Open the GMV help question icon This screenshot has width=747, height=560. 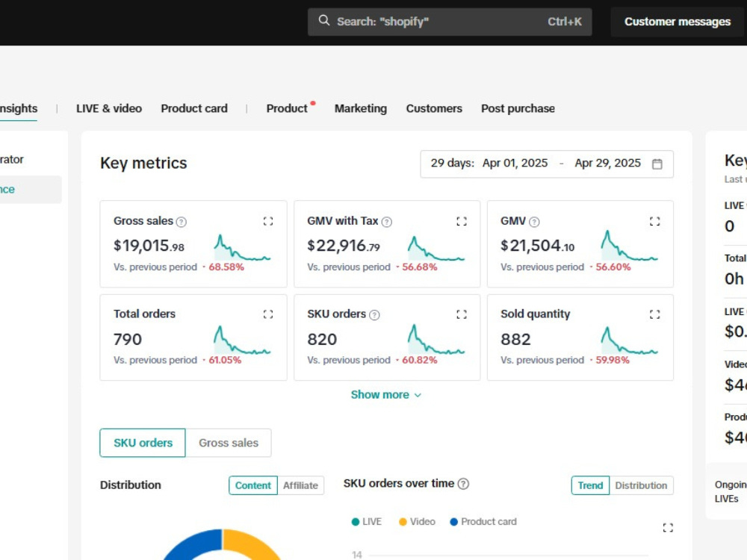click(x=535, y=222)
